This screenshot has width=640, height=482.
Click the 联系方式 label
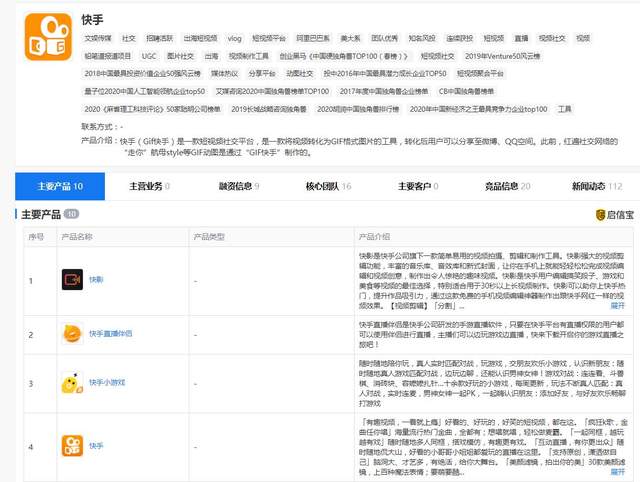[100, 127]
